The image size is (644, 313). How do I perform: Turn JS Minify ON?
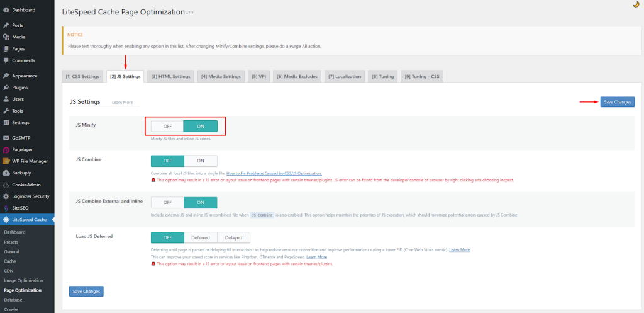click(201, 126)
